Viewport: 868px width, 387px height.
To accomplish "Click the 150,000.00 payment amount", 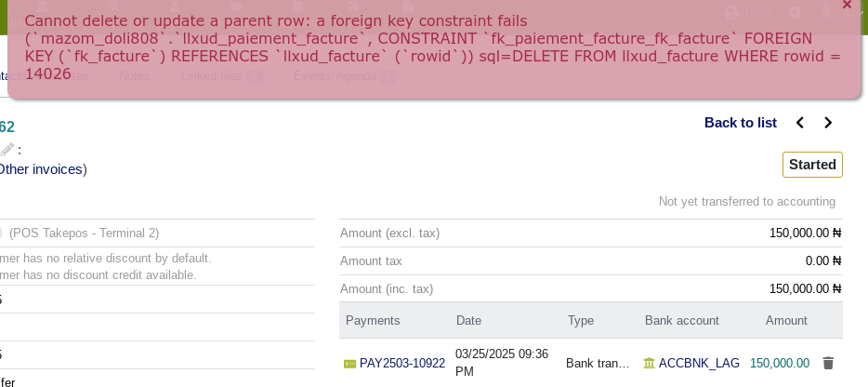I will click(x=780, y=363).
